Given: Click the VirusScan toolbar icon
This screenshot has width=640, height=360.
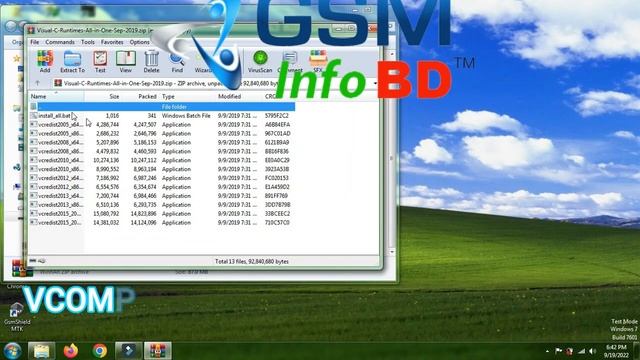Looking at the screenshot, I should (x=260, y=61).
